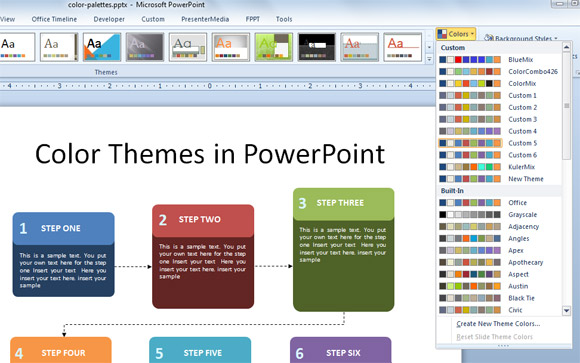Viewport: 580px width, 363px height.
Task: Select the built-in Office colors
Action: [499, 202]
